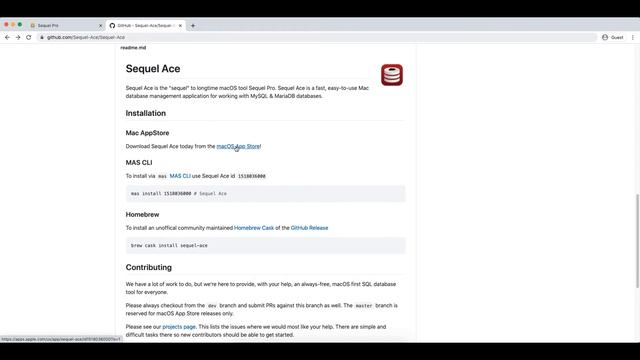Click the inline 'master' branch code
The height and width of the screenshot is (360, 640).
(x=364, y=306)
